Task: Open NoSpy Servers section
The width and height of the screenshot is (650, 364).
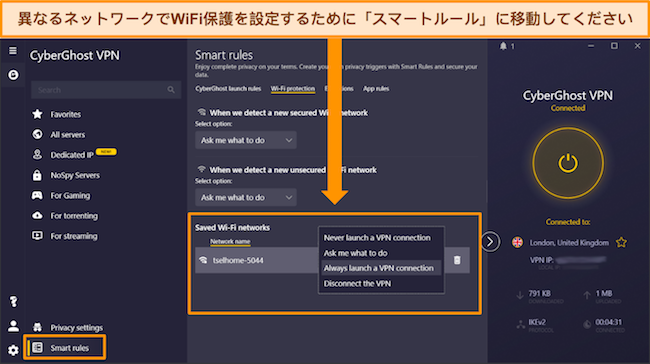Action: click(75, 175)
